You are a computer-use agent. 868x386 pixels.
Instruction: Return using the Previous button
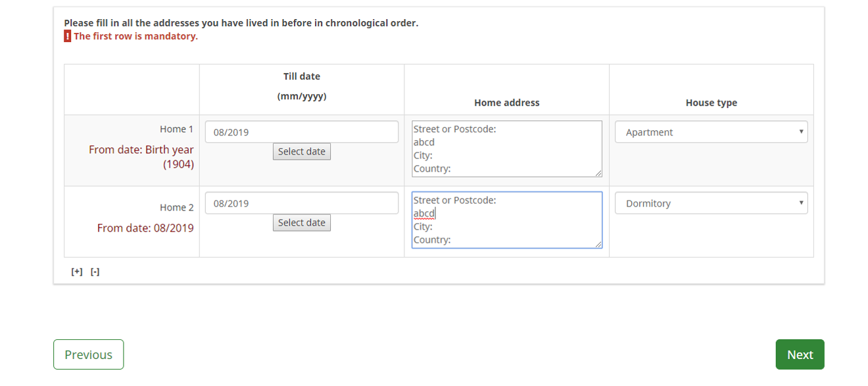click(x=88, y=354)
